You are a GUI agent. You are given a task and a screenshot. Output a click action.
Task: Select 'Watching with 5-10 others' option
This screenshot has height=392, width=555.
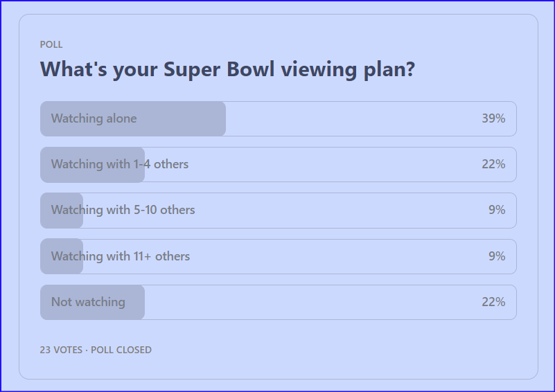[x=279, y=211]
